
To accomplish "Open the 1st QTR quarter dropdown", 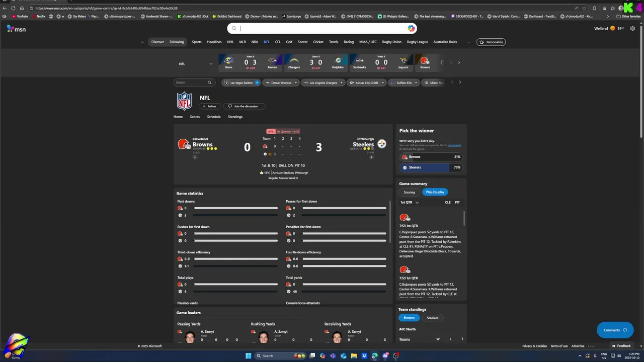I will pos(410,202).
